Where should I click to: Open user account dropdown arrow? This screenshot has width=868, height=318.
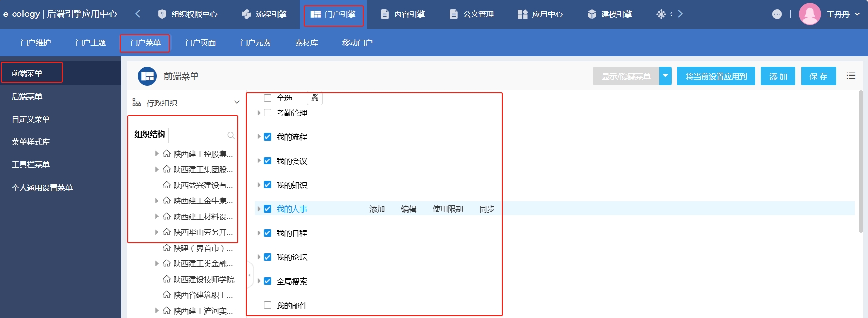click(857, 14)
